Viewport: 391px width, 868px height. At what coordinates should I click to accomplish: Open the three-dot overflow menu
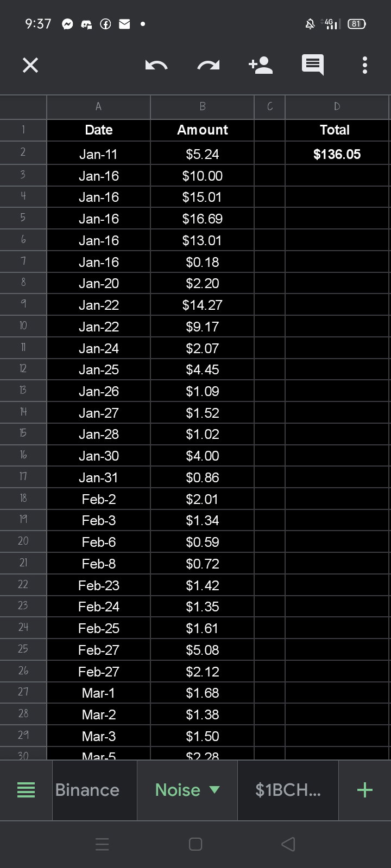tap(364, 65)
